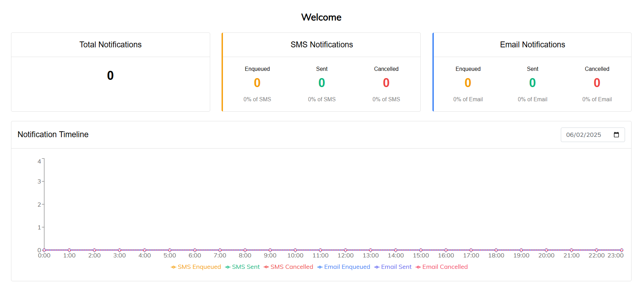This screenshot has height=283, width=644.
Task: Click the SMS Notifications card heading
Action: coord(322,45)
